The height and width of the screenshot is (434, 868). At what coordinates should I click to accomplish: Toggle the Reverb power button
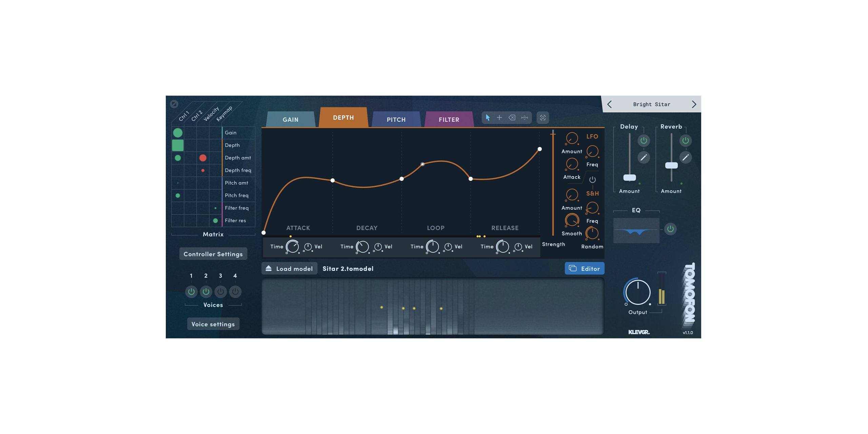pos(685,140)
